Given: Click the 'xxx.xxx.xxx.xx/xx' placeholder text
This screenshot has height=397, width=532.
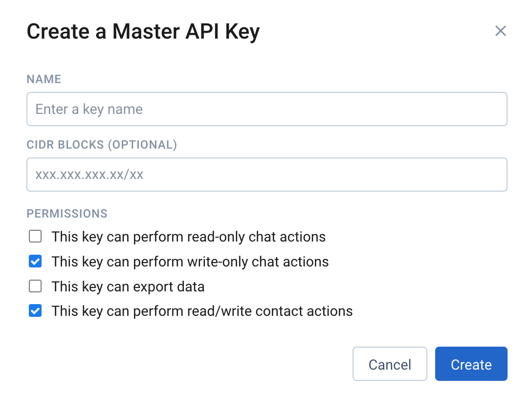Looking at the screenshot, I should point(89,175).
